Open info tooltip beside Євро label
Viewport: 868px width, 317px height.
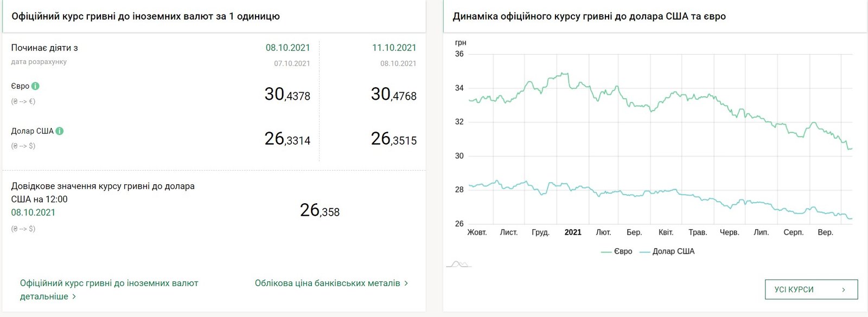35,86
